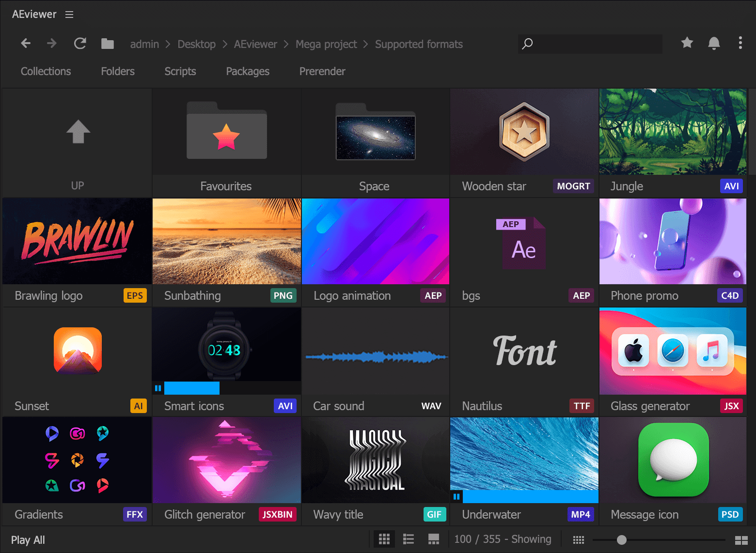
Task: Pause the Underwater MP4 preview
Action: pyautogui.click(x=457, y=497)
